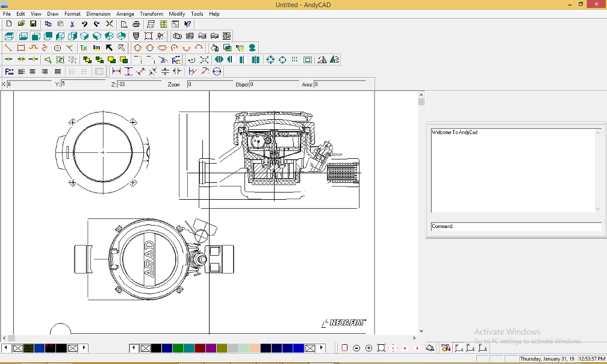Click the New document icon
The image size is (607, 364).
click(8, 24)
